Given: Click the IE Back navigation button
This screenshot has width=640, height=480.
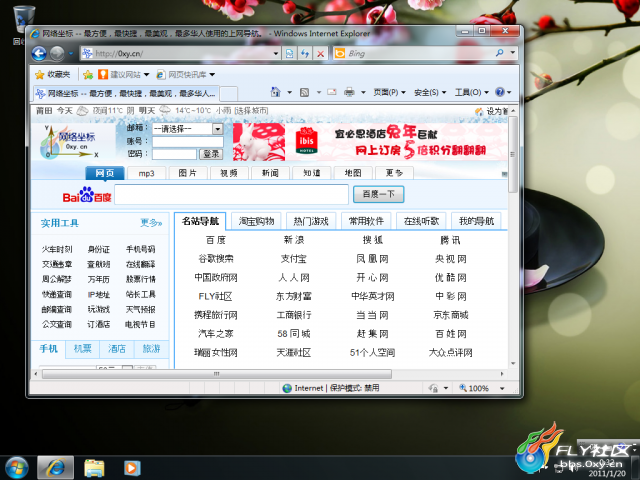Looking at the screenshot, I should tap(39, 53).
